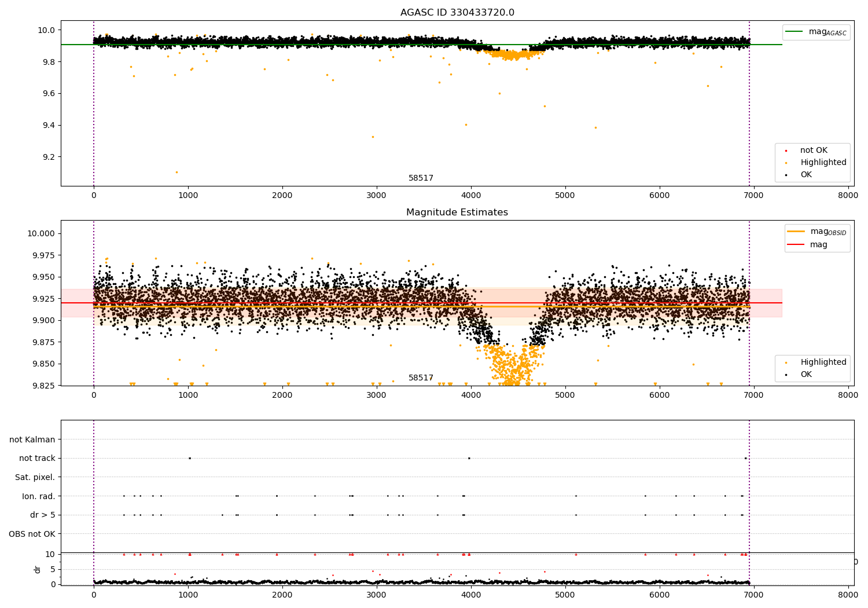Click the 9.900 y-axis tick in Magnitude Estimates
The image size is (868, 608).
[43, 321]
